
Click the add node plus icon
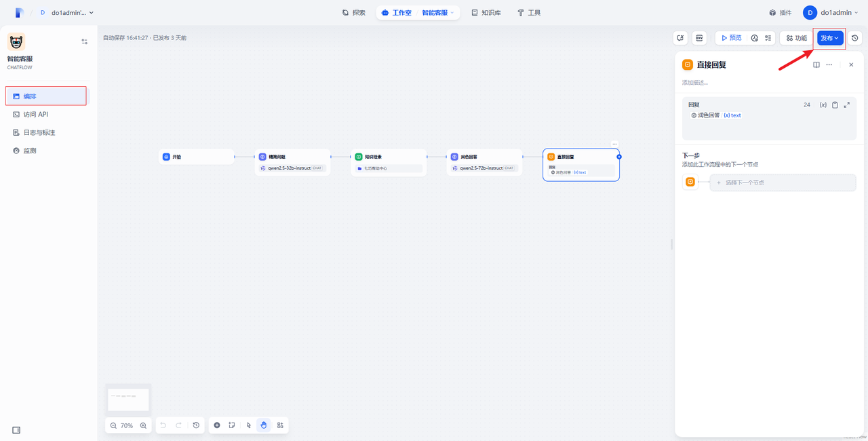pyautogui.click(x=217, y=425)
